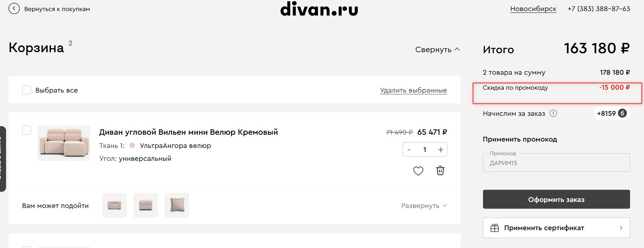Image resolution: width=644 pixels, height=248 pixels.
Task: Check the Выбрать все checkbox
Action: click(x=27, y=90)
